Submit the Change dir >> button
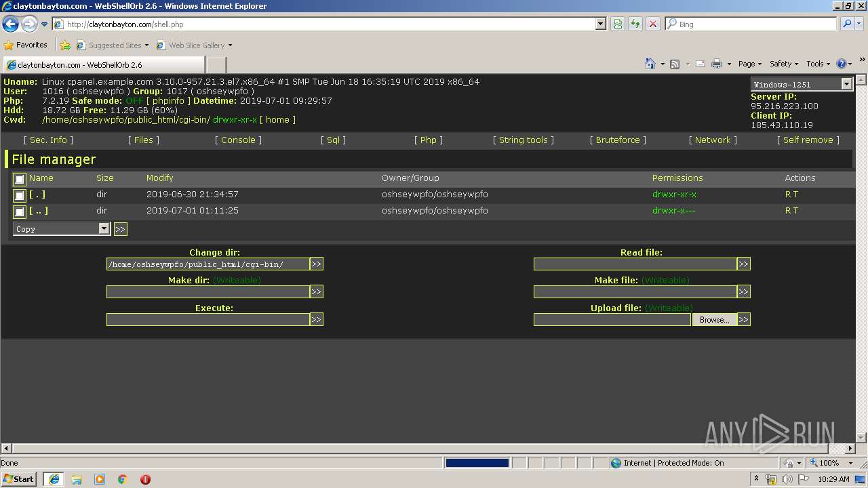 pos(316,264)
